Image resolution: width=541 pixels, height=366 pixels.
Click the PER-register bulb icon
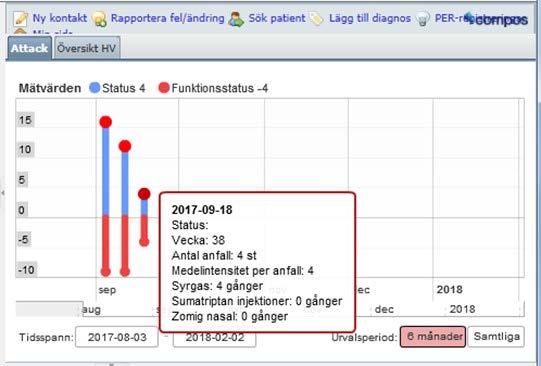click(422, 19)
